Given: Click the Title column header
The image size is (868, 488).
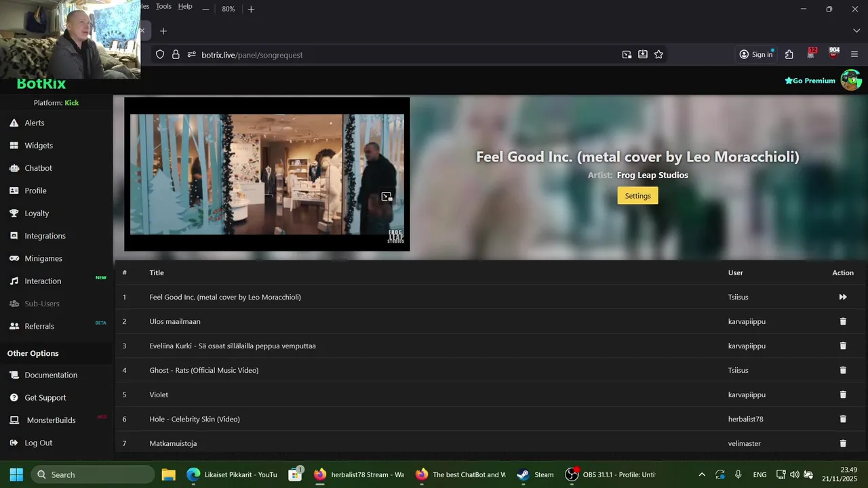Looking at the screenshot, I should [157, 272].
